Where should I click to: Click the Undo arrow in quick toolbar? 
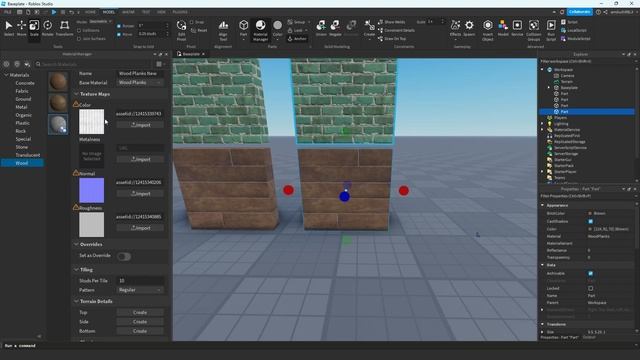coord(71,12)
